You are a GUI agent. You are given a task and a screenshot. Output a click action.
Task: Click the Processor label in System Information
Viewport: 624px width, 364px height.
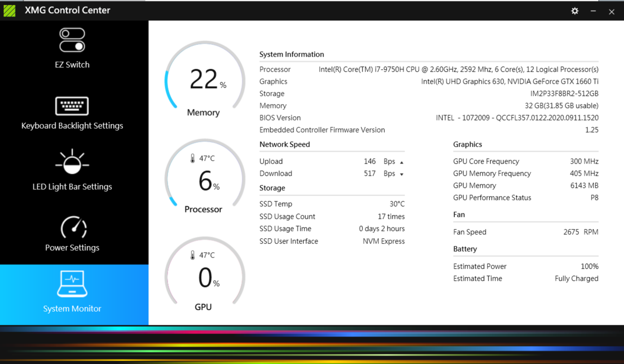pos(275,69)
